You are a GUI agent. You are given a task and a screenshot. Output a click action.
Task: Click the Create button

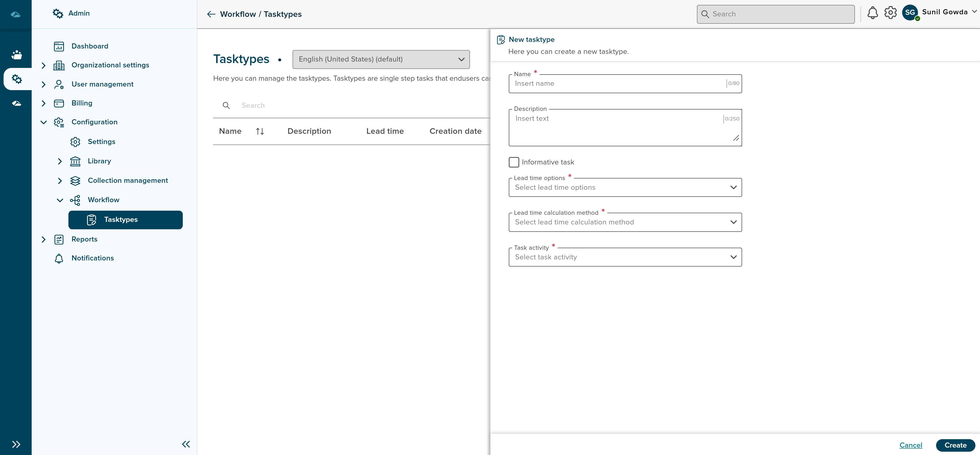pos(956,445)
